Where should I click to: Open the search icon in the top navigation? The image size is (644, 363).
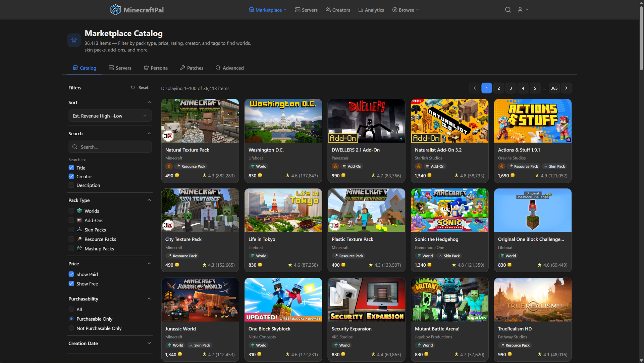[x=508, y=10]
